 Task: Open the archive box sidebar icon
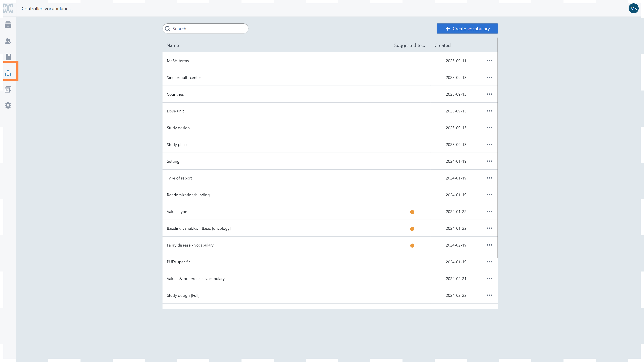[8, 25]
